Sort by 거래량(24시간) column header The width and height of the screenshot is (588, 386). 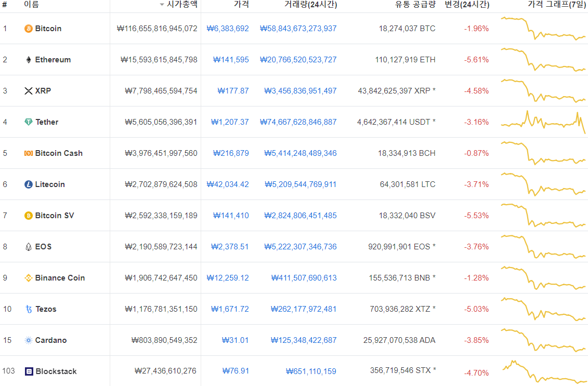coord(310,5)
